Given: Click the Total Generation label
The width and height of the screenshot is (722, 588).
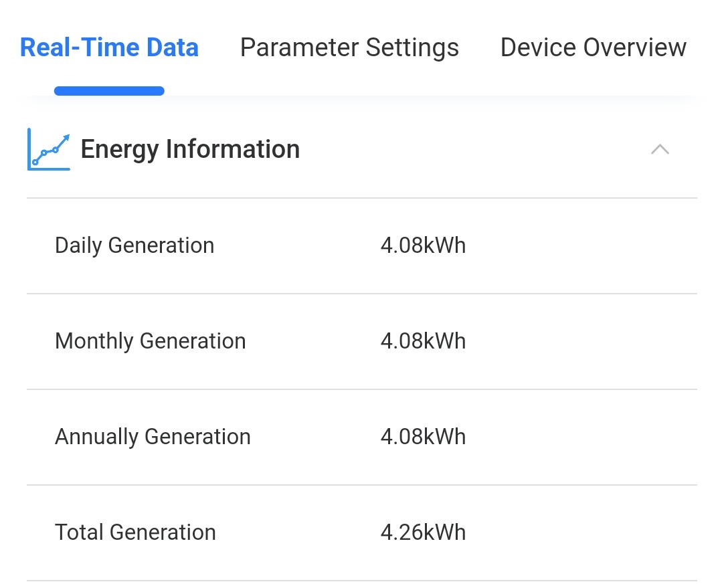Looking at the screenshot, I should 135,532.
